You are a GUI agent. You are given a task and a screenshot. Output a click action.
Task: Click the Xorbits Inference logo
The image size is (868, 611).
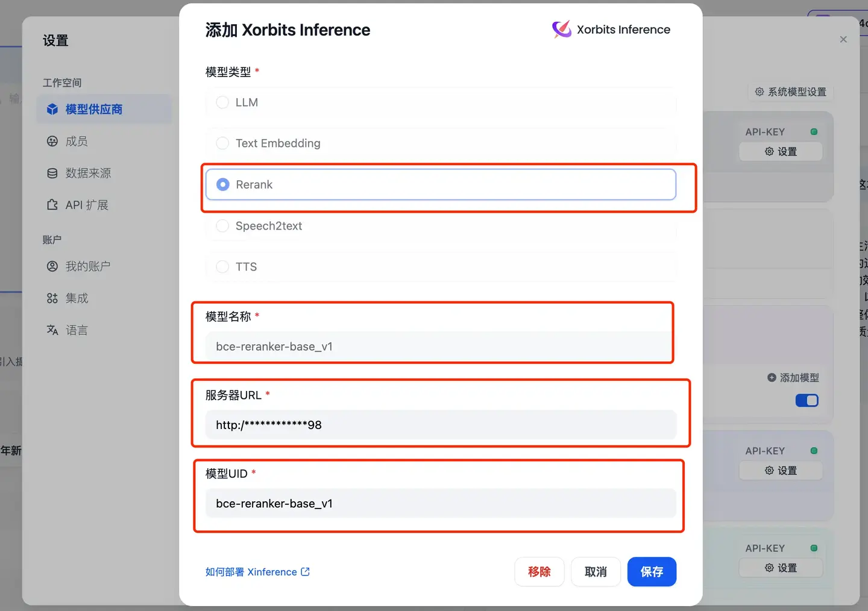[x=561, y=29]
